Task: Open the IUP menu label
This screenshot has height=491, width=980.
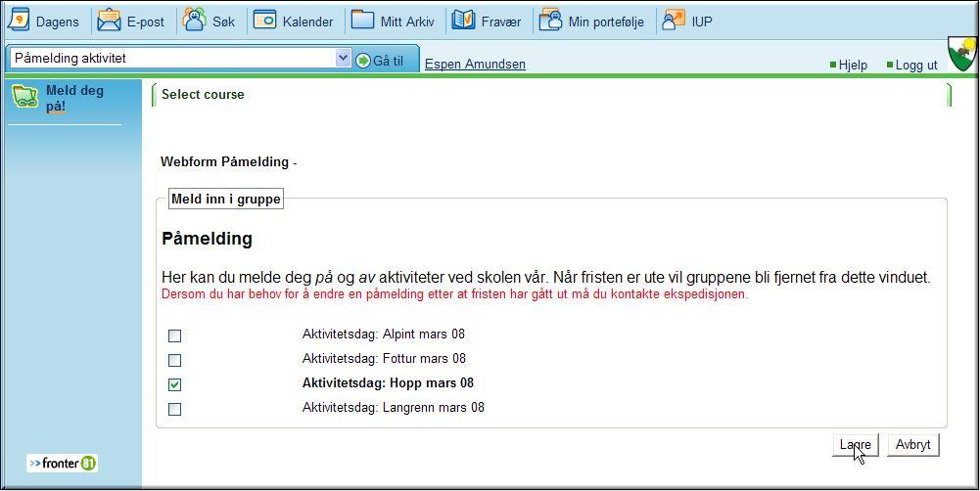Action: tap(702, 22)
